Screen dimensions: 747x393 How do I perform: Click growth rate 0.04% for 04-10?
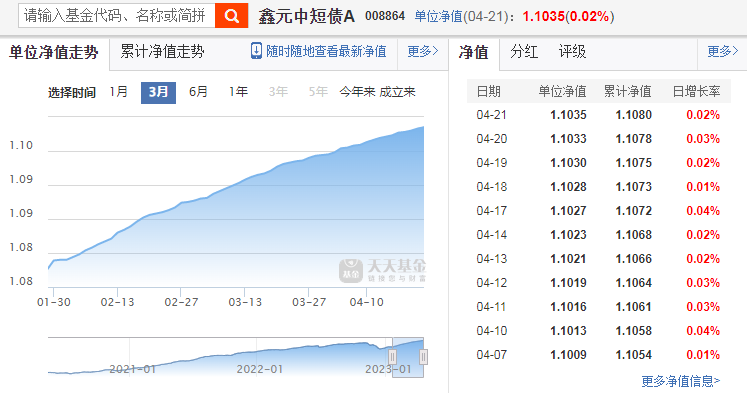click(x=703, y=331)
